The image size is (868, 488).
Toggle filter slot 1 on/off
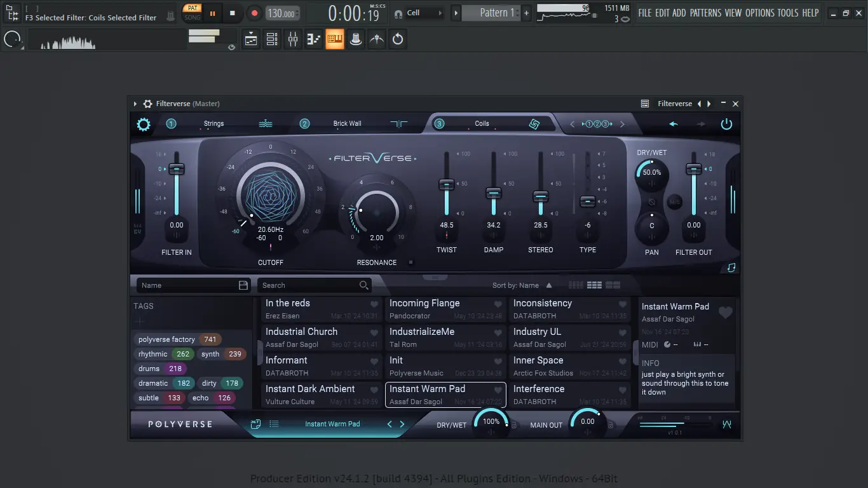click(171, 124)
